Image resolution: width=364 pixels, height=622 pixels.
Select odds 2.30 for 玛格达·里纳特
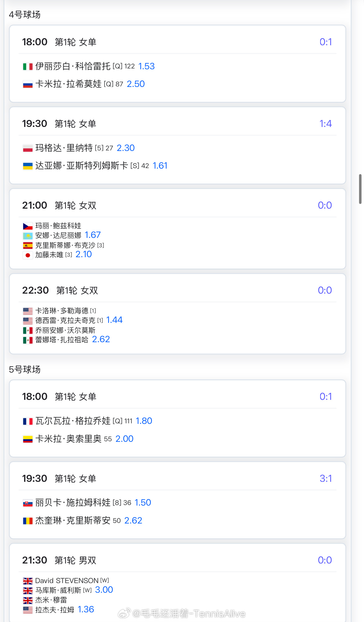126,148
